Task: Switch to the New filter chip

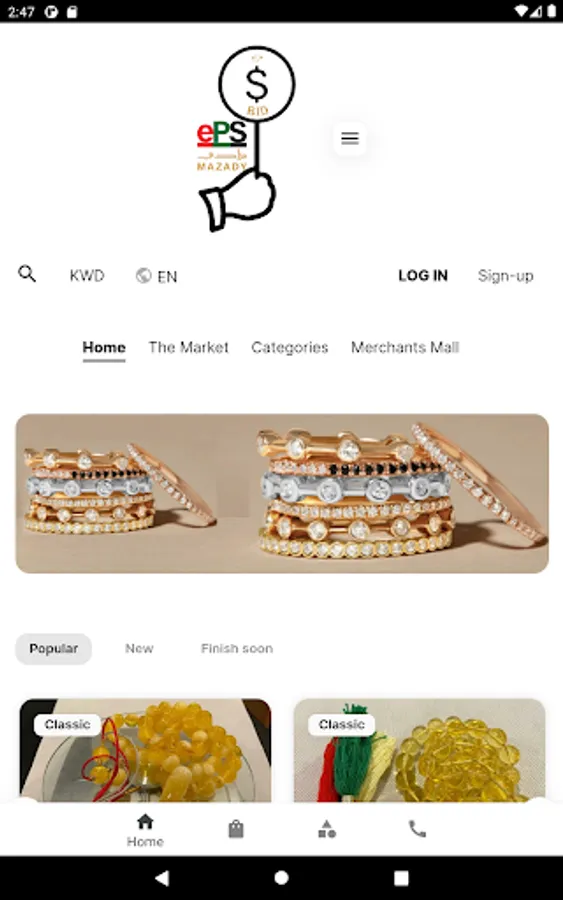Action: [139, 649]
